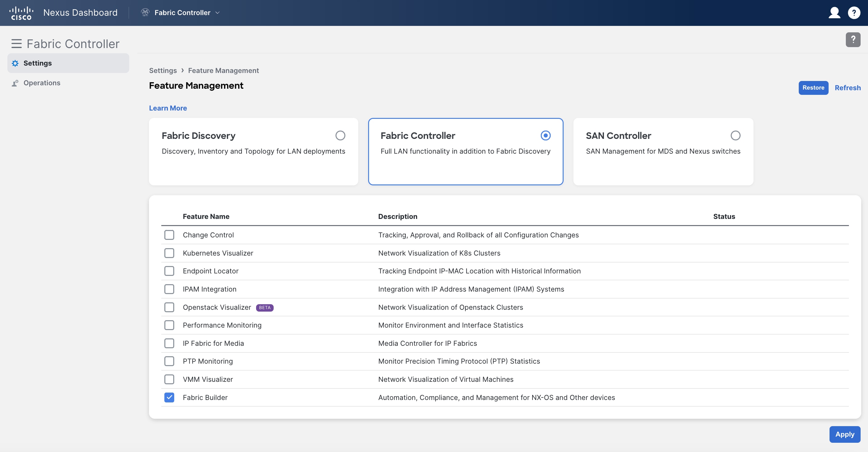868x452 pixels.
Task: Click the PTP Monitoring description text
Action: [459, 361]
